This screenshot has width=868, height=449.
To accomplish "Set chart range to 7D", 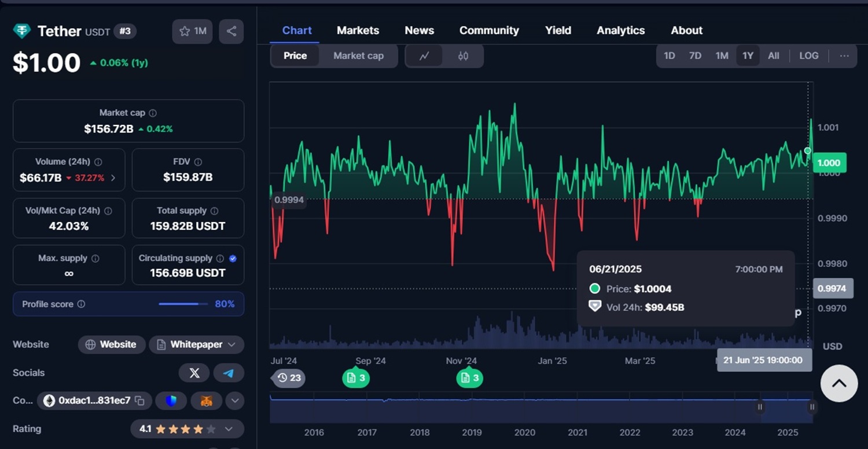I will (x=695, y=56).
